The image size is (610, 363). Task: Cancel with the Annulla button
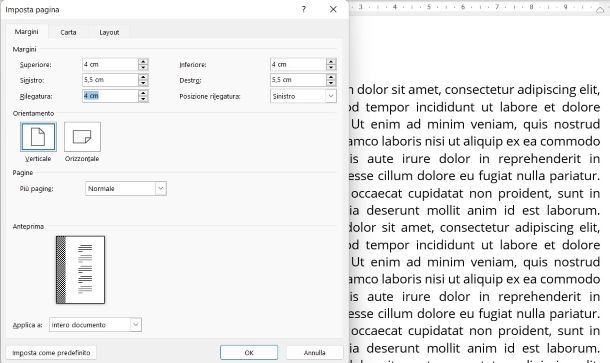(x=314, y=352)
